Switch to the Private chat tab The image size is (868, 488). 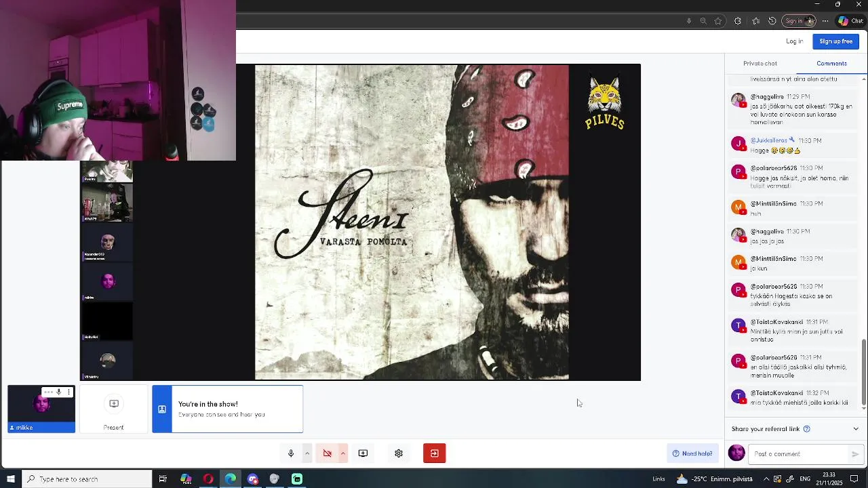coord(760,64)
